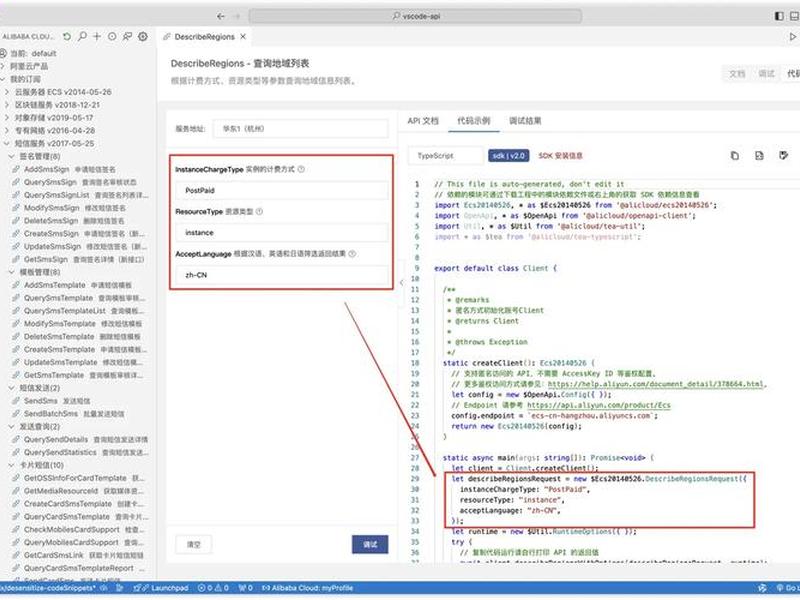Click the link icon beside SendSms
The height and width of the screenshot is (600, 800).
pyautogui.click(x=16, y=401)
